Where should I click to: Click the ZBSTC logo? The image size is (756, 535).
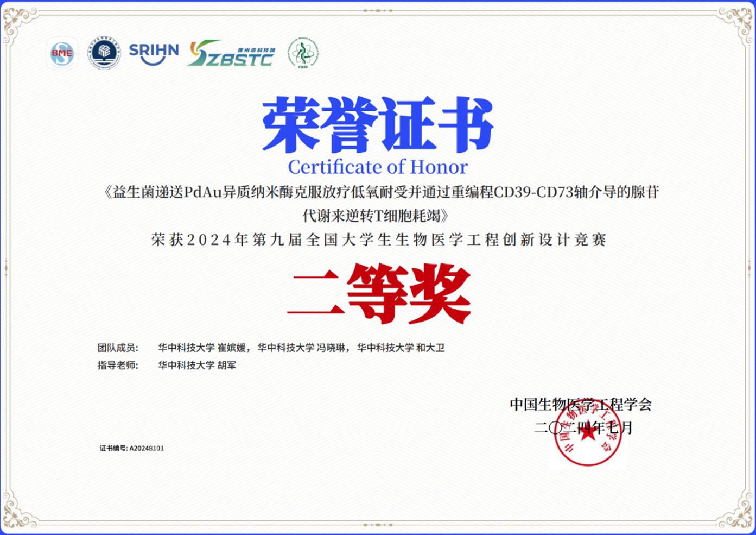[x=232, y=53]
